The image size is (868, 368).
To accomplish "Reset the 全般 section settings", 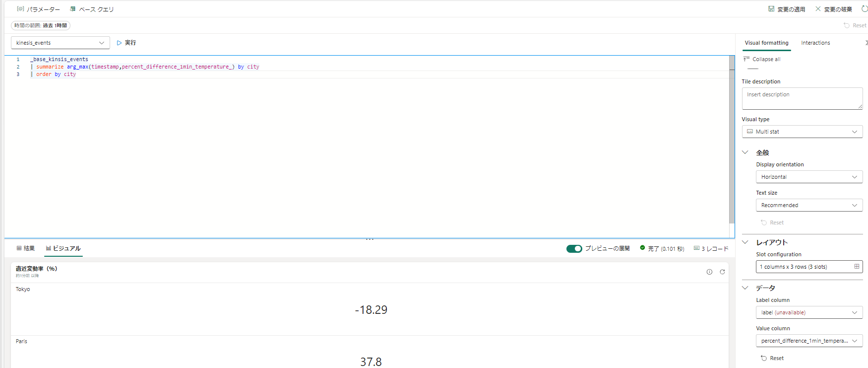I will [772, 222].
